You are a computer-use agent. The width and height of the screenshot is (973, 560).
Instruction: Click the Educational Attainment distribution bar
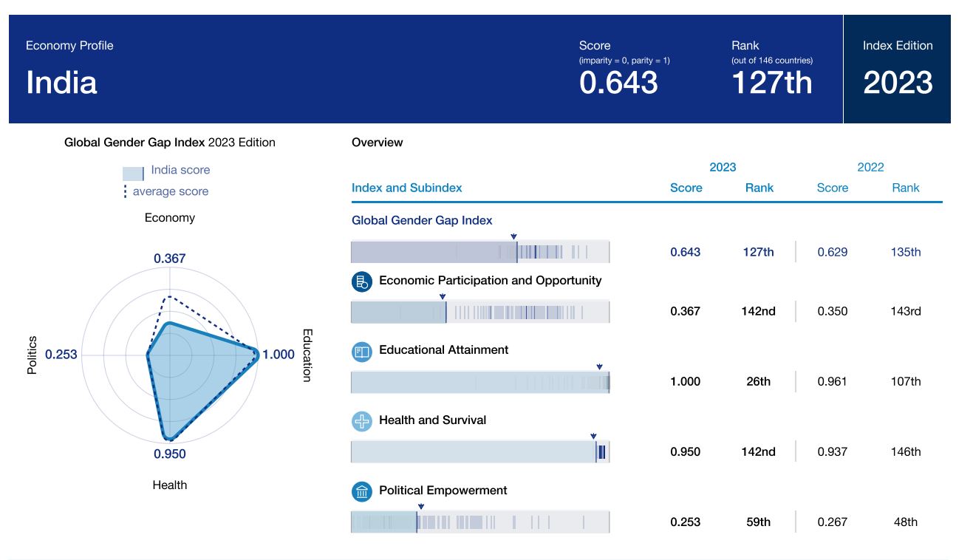480,382
